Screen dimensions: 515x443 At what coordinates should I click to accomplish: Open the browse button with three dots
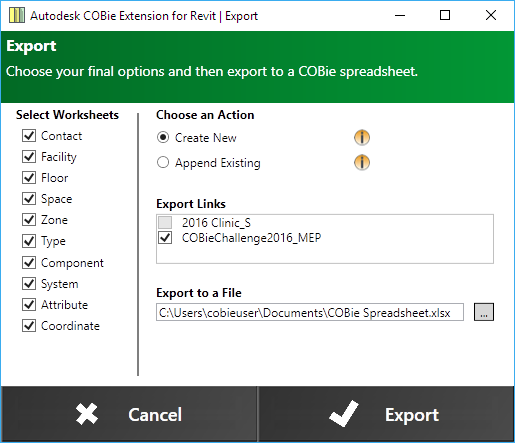click(x=484, y=312)
